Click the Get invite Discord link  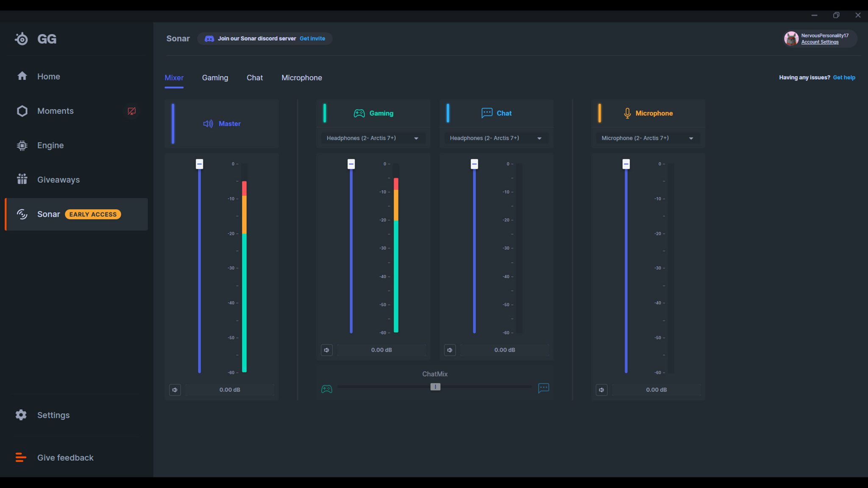coord(312,39)
